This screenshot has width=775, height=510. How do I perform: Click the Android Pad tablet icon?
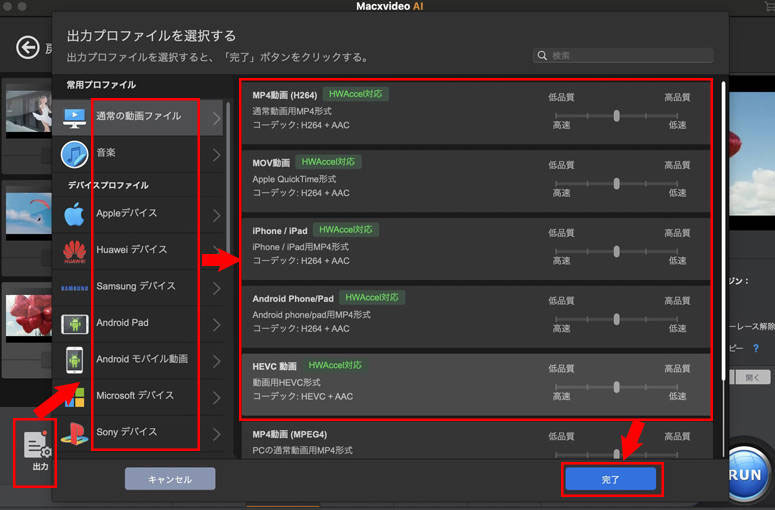pyautogui.click(x=74, y=324)
